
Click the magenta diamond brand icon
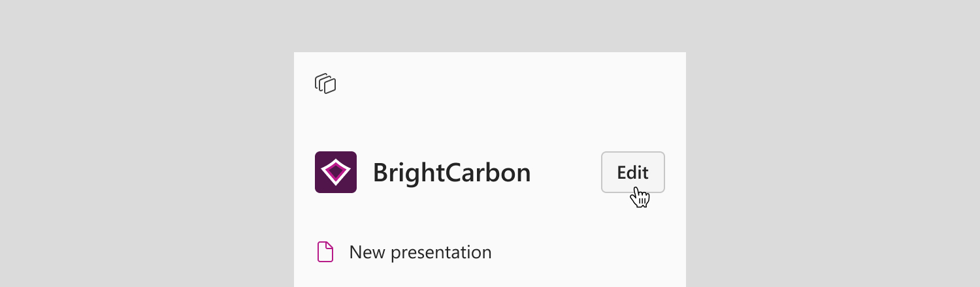pos(336,172)
